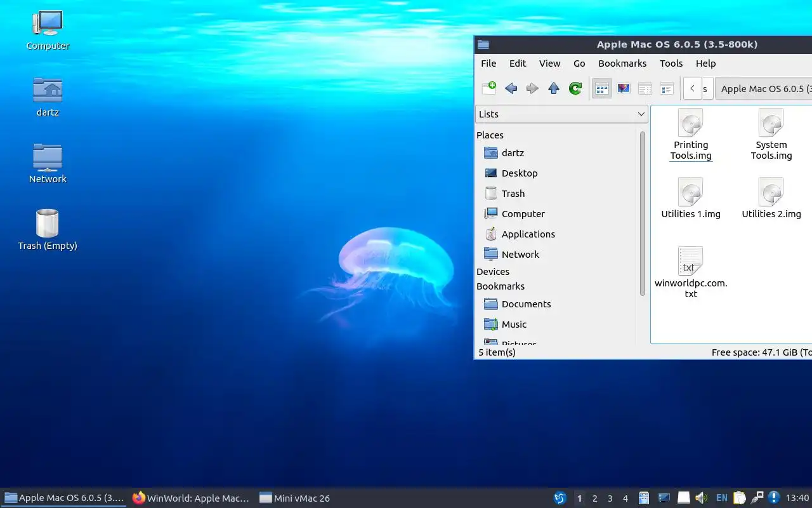
Task: Click the Network desktop icon
Action: [48, 163]
